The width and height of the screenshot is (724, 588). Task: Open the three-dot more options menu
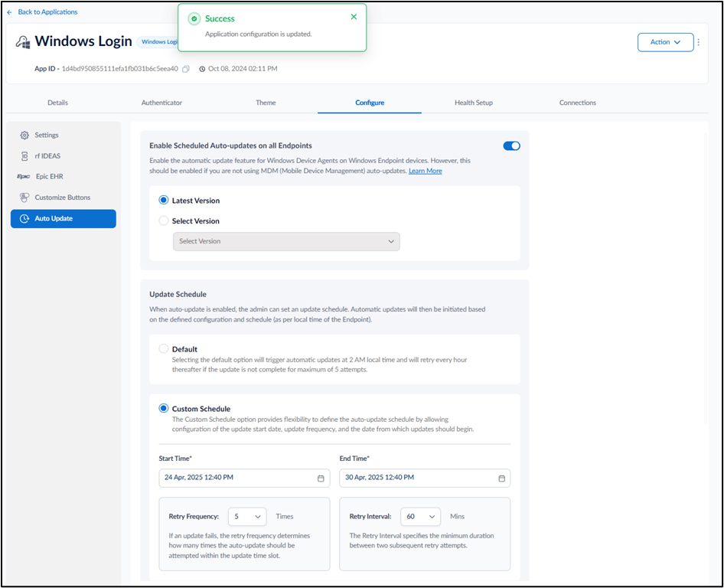click(698, 42)
